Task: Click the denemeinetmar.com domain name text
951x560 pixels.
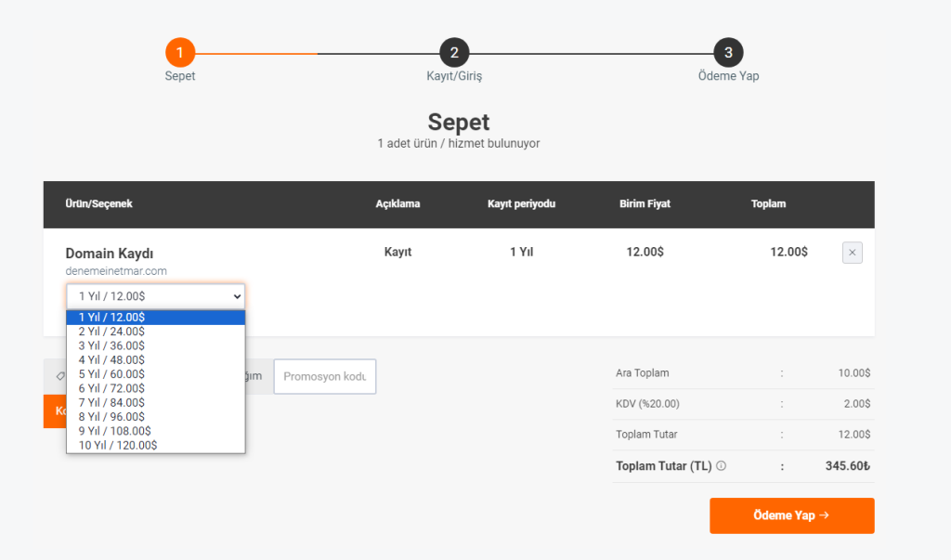Action: [116, 271]
